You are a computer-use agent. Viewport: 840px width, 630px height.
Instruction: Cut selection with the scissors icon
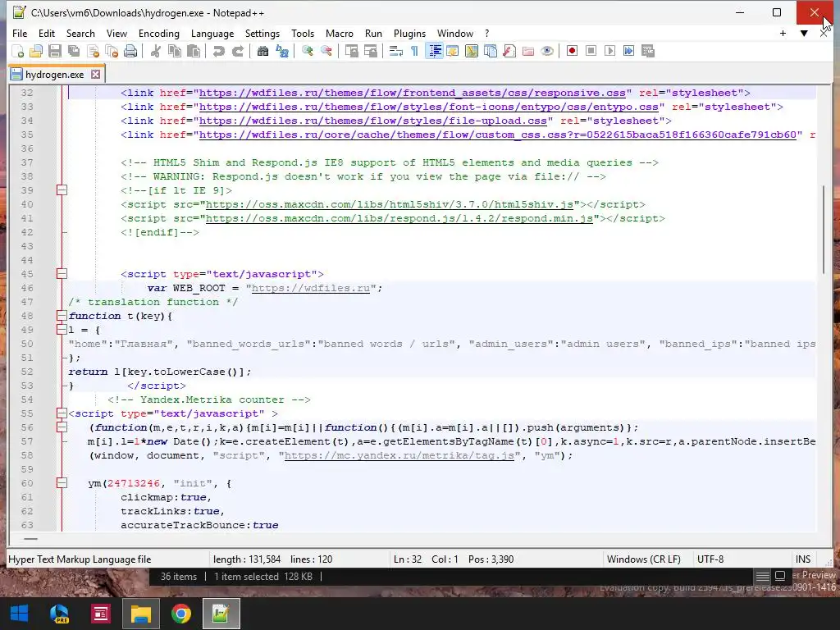click(x=155, y=51)
